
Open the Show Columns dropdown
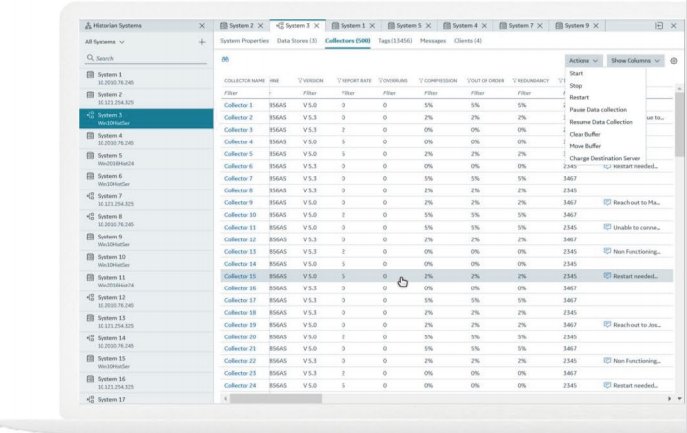635,61
